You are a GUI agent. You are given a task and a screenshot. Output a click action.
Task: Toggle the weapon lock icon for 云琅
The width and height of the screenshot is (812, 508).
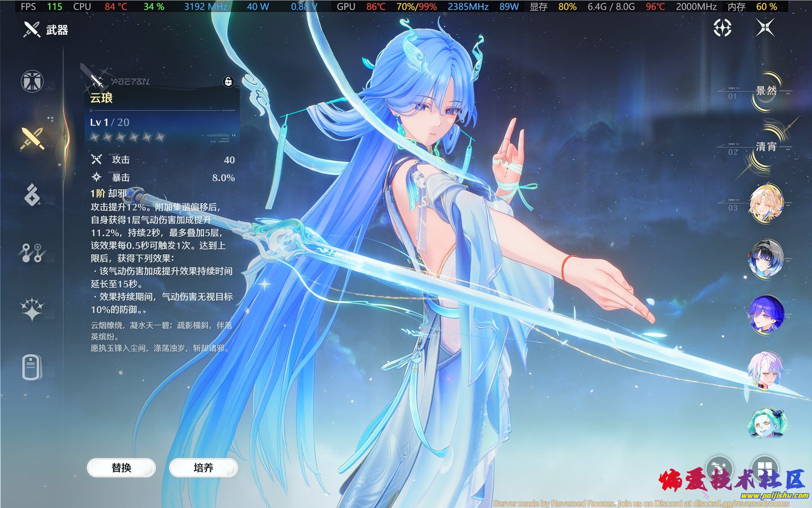click(228, 81)
